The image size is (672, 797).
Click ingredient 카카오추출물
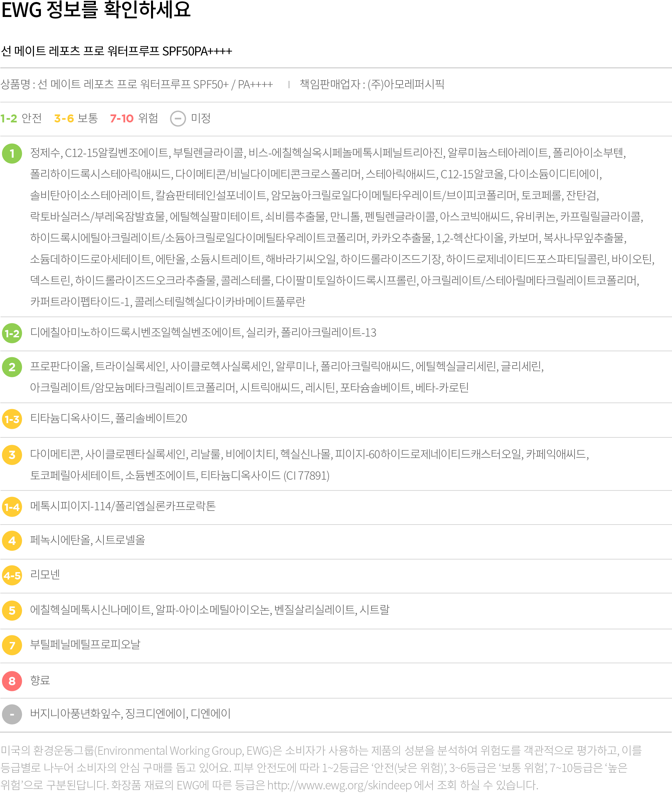401,239
